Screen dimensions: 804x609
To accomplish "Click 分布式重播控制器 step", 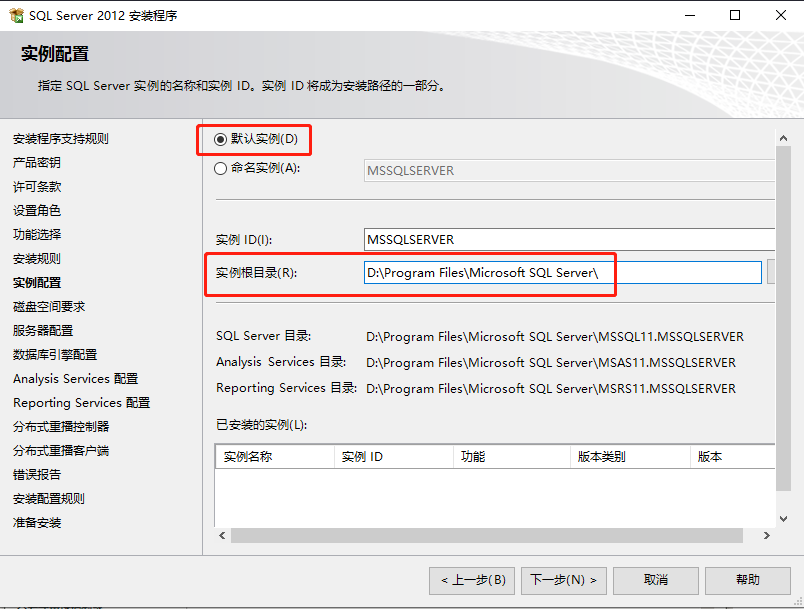I will [61, 427].
